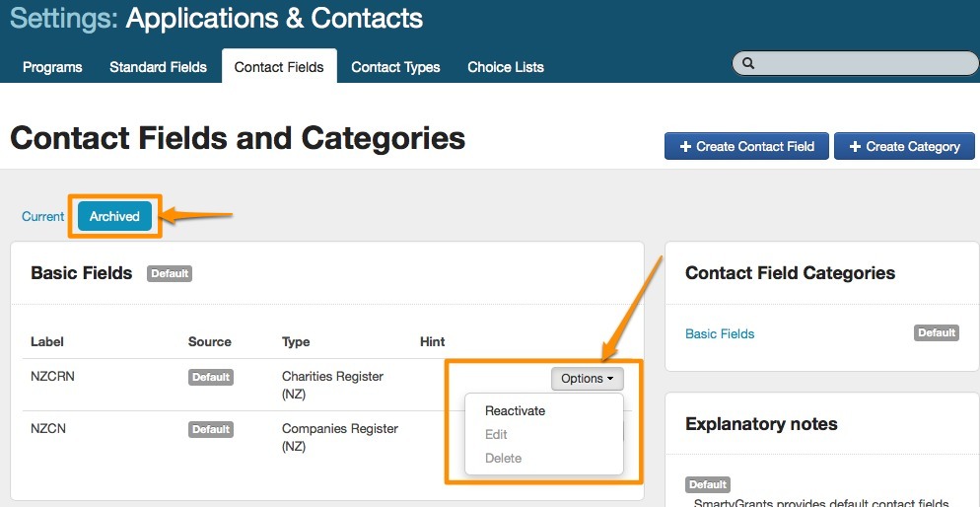Viewport: 980px width, 507px height.
Task: Switch to the Standard Fields tab
Action: (x=158, y=67)
